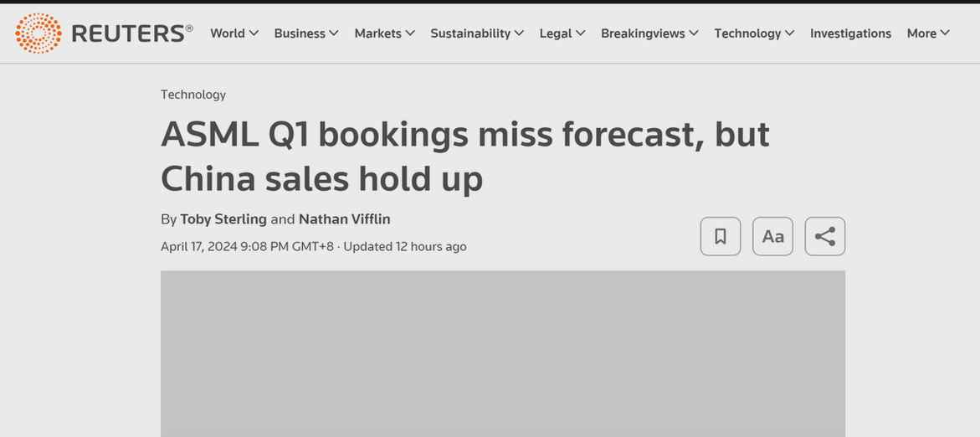Click the article image placeholder
Image resolution: width=980 pixels, height=437 pixels.
(x=503, y=354)
